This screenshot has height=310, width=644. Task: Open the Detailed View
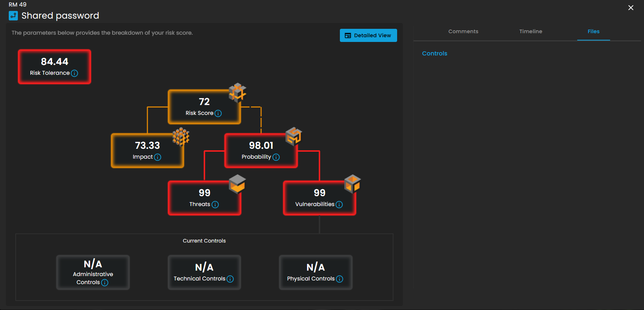click(x=368, y=35)
